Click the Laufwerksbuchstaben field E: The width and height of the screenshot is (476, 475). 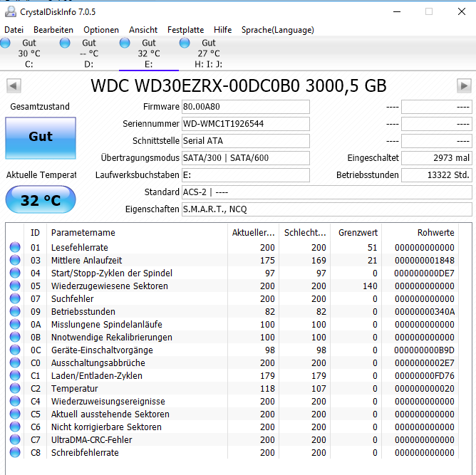[x=246, y=175]
